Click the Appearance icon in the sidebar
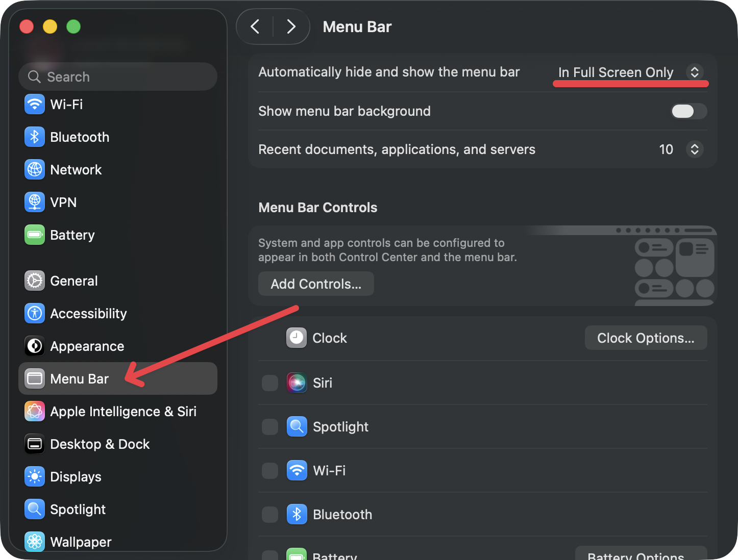 coord(35,346)
